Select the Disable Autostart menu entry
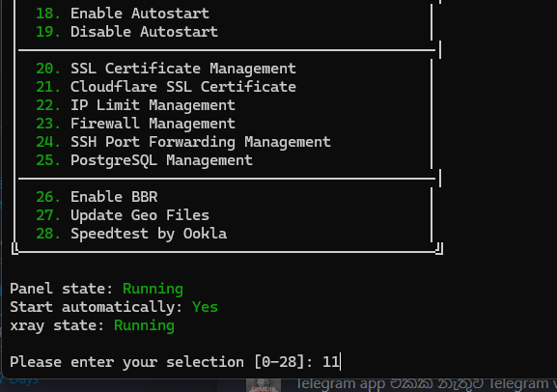This screenshot has width=557, height=392. click(x=126, y=32)
